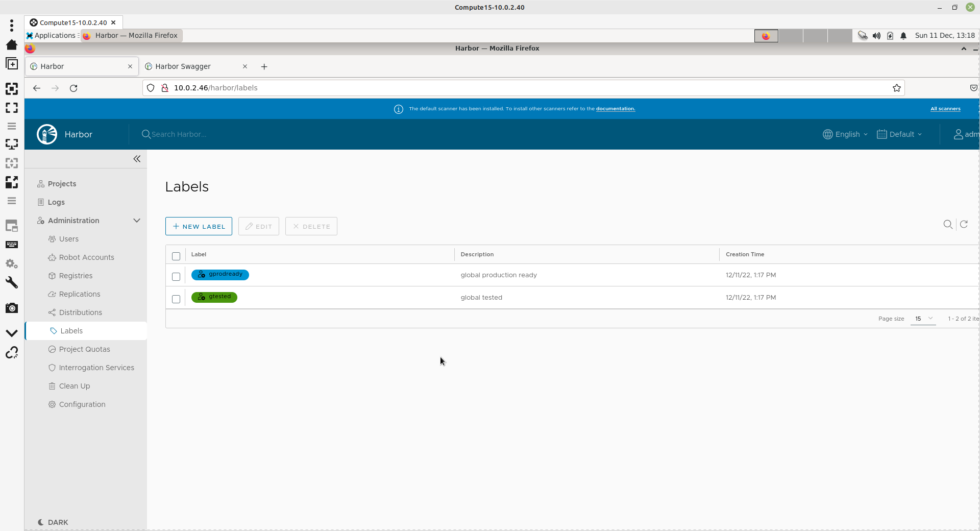Click the Harbor lighthouse logo
The width and height of the screenshot is (980, 531).
(47, 134)
